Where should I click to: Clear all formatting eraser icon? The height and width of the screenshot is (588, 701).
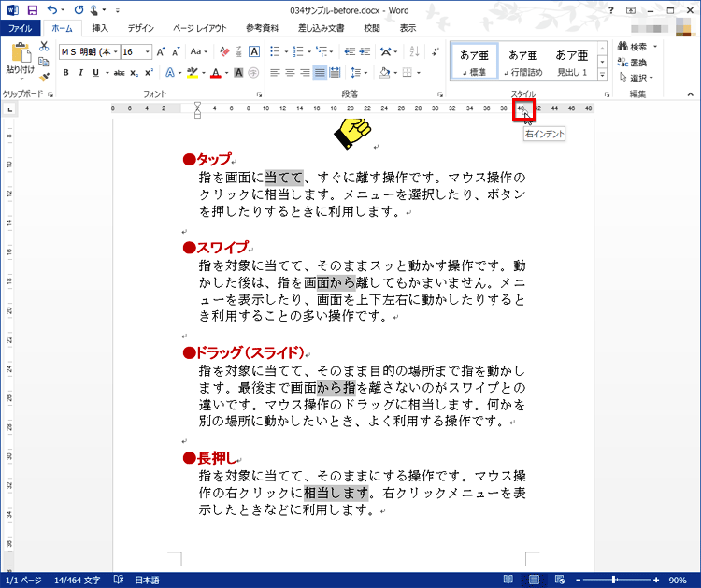[x=224, y=51]
